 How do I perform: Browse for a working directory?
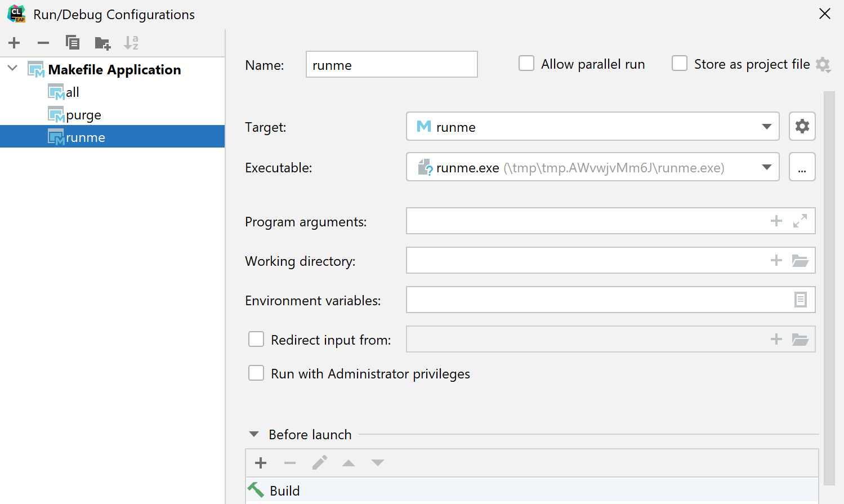point(800,260)
